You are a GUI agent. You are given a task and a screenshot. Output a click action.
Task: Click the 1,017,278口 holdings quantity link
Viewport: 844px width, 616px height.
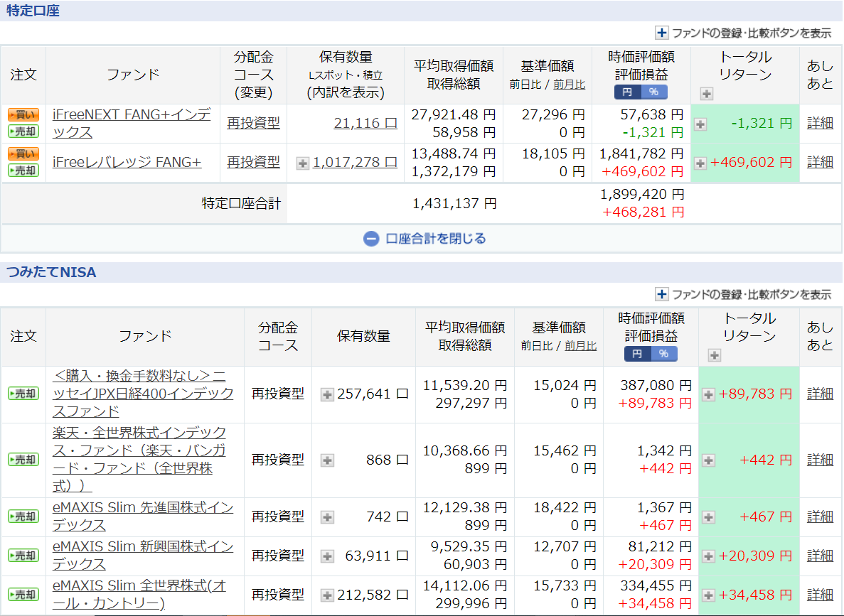[x=356, y=162]
